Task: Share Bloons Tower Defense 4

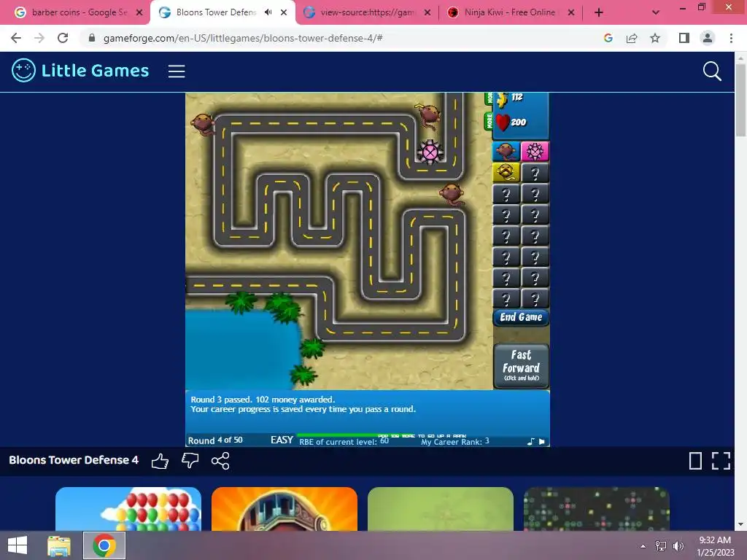Action: click(x=220, y=461)
